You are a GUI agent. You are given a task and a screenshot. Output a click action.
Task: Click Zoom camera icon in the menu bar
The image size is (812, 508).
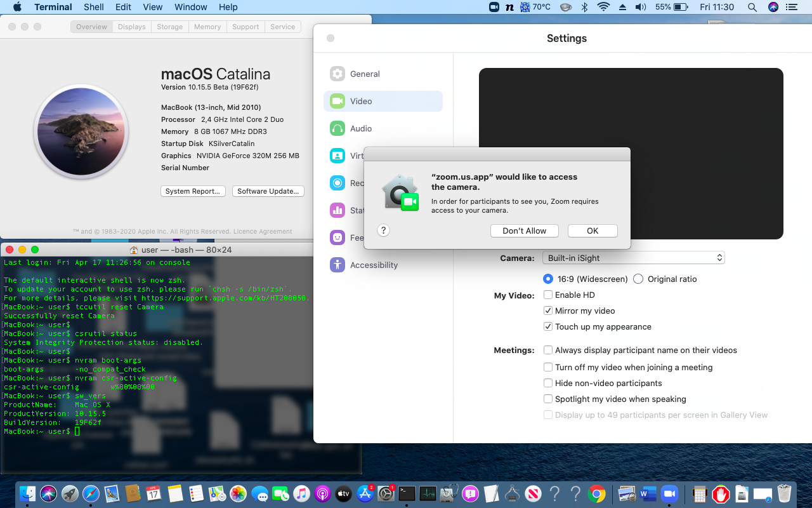494,7
